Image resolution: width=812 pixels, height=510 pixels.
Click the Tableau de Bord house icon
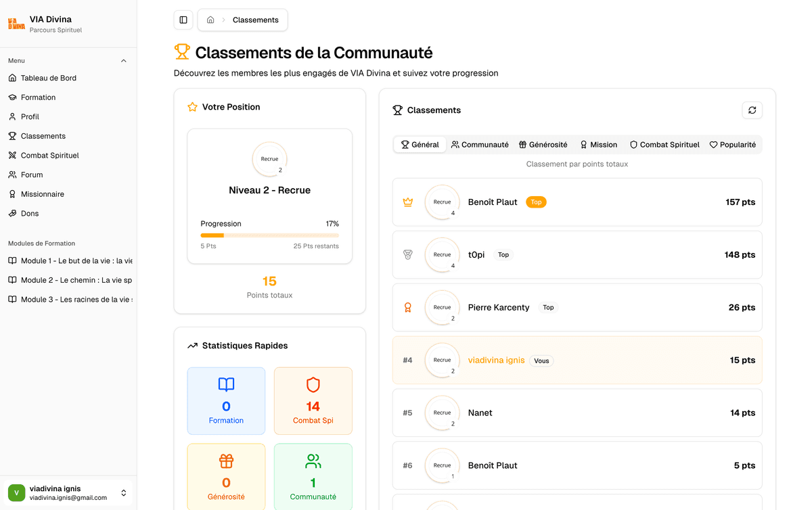point(12,78)
